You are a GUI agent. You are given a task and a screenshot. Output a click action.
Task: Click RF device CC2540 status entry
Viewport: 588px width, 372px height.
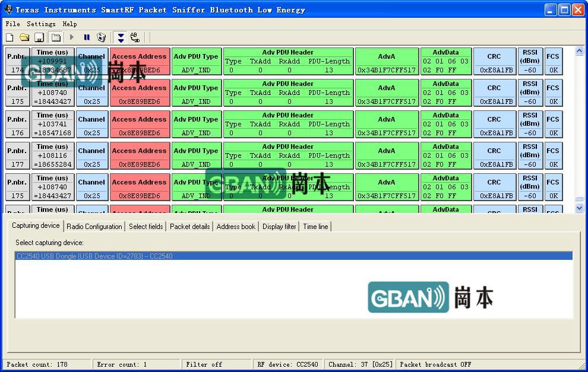tap(287, 364)
